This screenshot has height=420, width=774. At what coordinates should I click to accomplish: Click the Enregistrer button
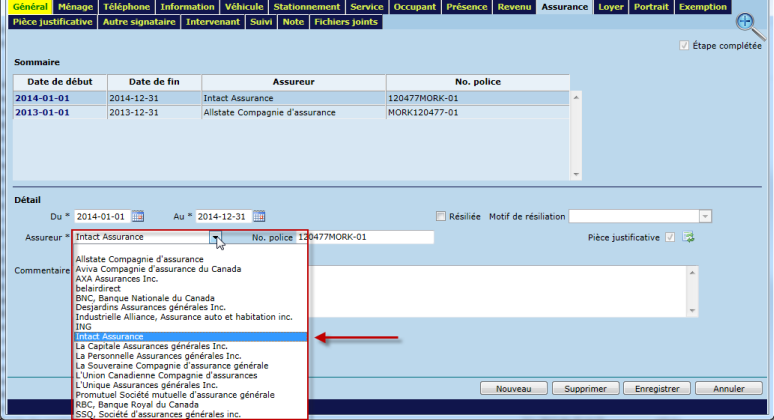tap(656, 388)
